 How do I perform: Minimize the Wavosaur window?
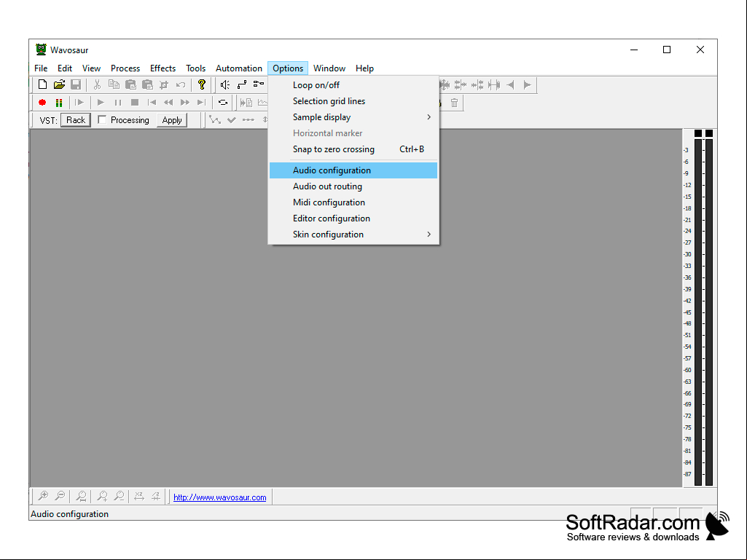(634, 50)
